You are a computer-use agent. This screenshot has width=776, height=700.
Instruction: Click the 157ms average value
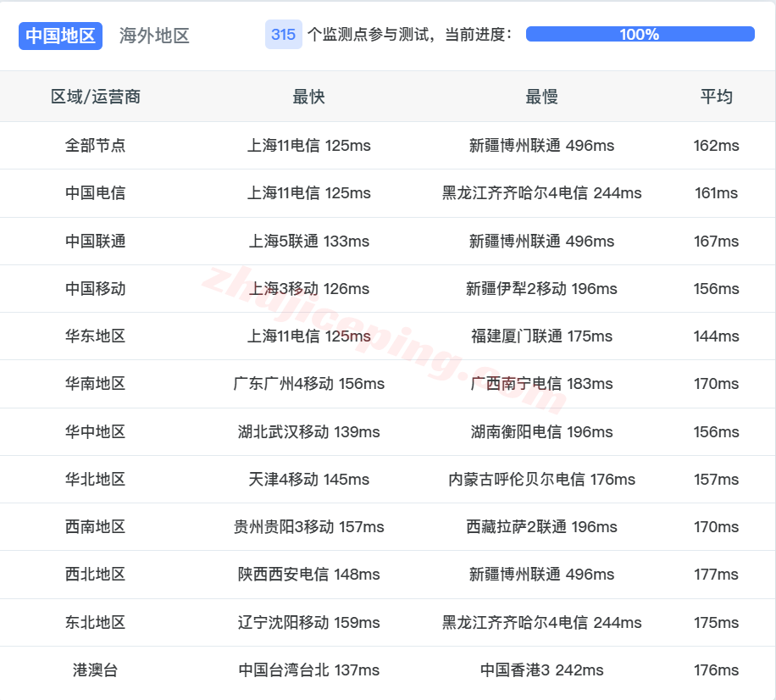tap(716, 479)
